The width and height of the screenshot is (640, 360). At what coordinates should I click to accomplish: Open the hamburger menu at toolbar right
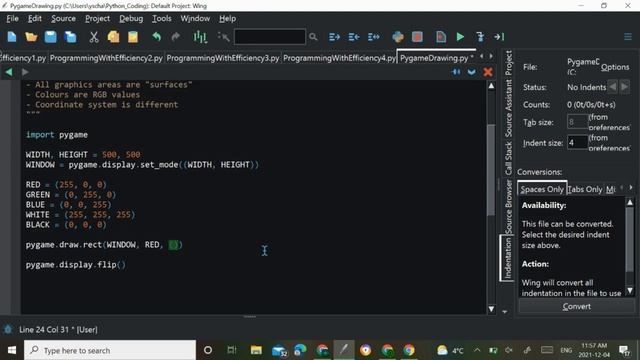coord(628,37)
